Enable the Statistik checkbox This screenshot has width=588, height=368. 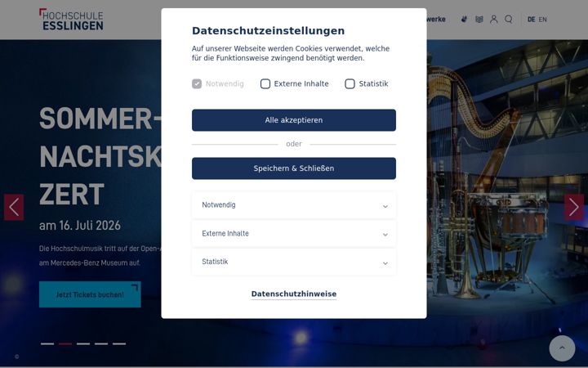pos(350,83)
